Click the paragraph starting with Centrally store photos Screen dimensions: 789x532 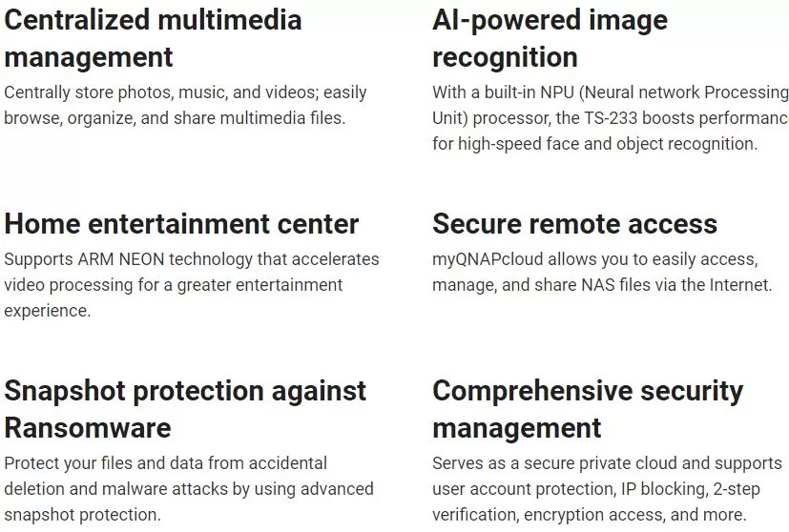pos(185,105)
